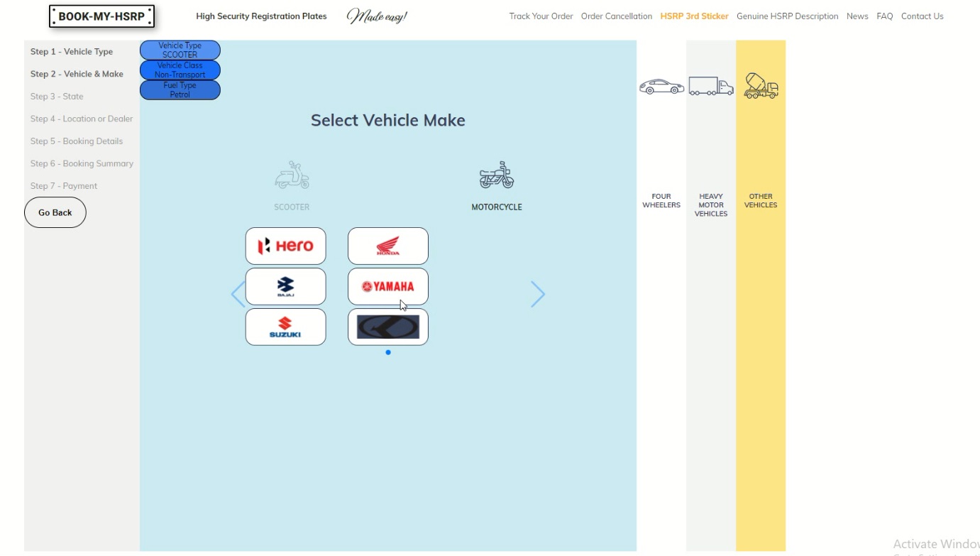Viewport: 980px width, 556px height.
Task: Select the dark blue emblem make
Action: (x=387, y=327)
